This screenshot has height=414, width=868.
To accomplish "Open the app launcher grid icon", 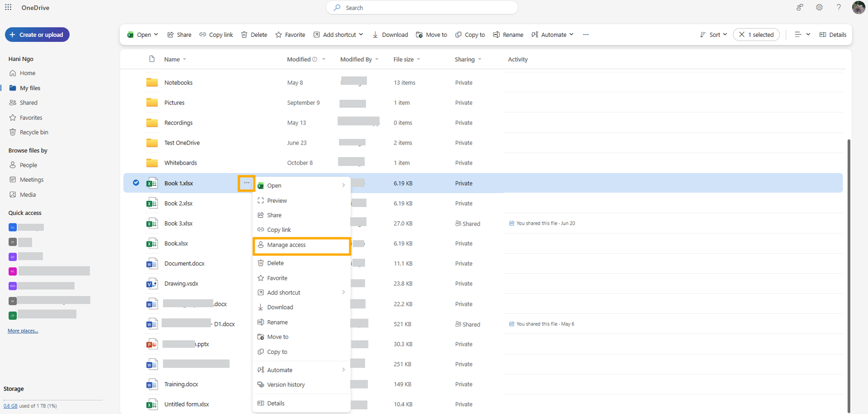I will point(8,7).
